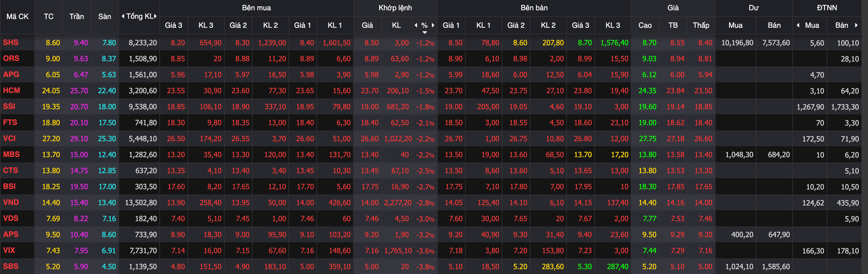The image size is (868, 274).
Task: Click the Cao price column header
Action: (645, 25)
